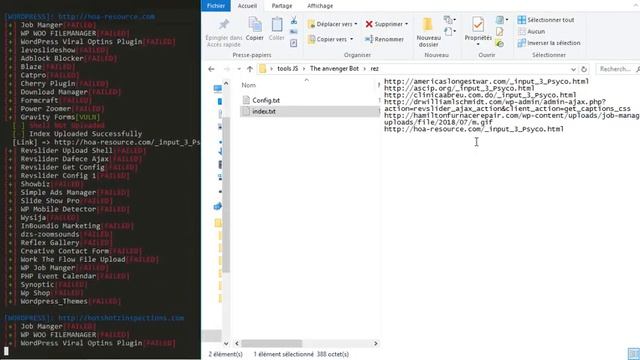Click the navigation pane vertical scrollbar
Screen dimensions: 640x360
pyautogui.click(x=226, y=195)
